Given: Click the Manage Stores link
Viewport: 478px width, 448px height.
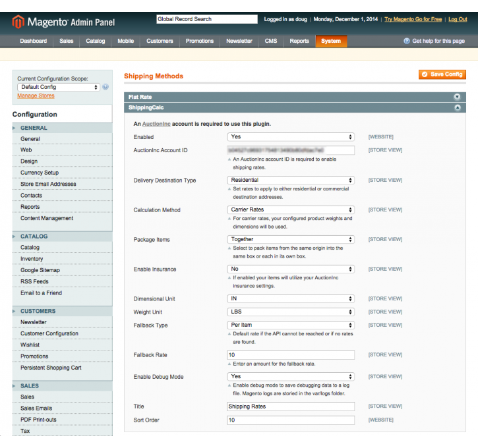Looking at the screenshot, I should (36, 96).
